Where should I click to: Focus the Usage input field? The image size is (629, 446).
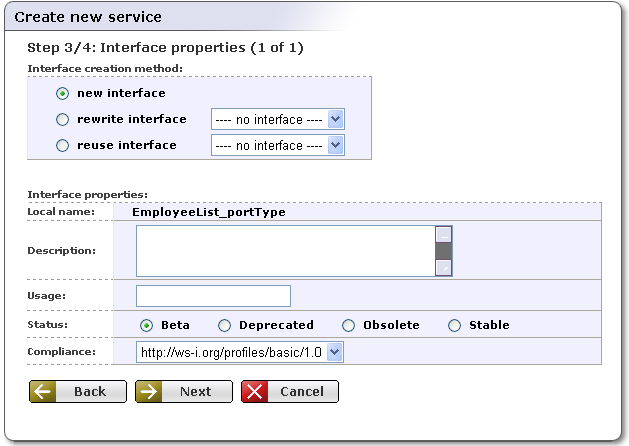click(213, 296)
